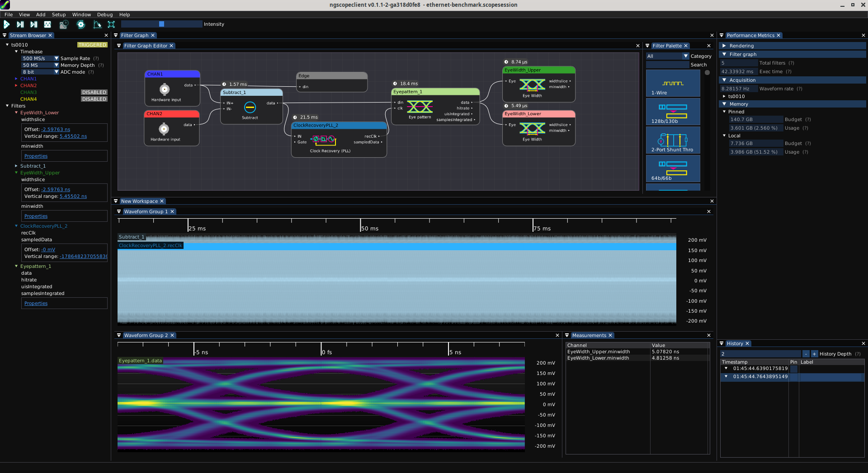This screenshot has width=868, height=473.
Task: Click the single trigger toolbar icon
Action: [20, 24]
